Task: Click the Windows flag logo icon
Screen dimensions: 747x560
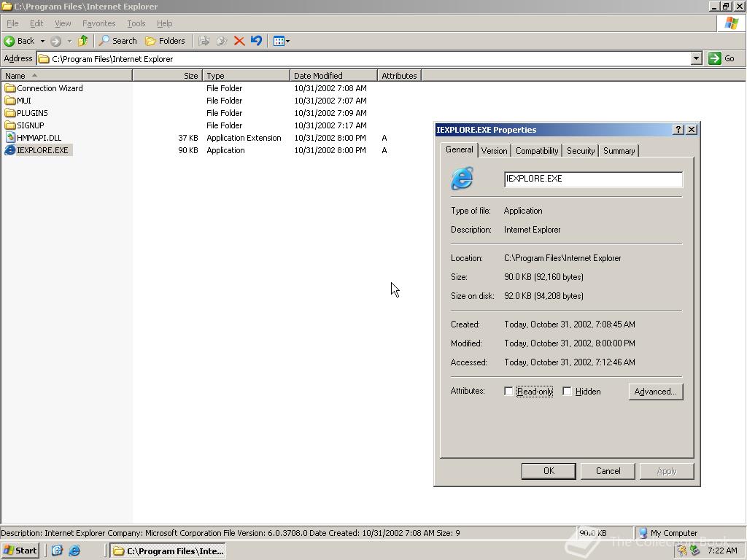Action: click(732, 23)
